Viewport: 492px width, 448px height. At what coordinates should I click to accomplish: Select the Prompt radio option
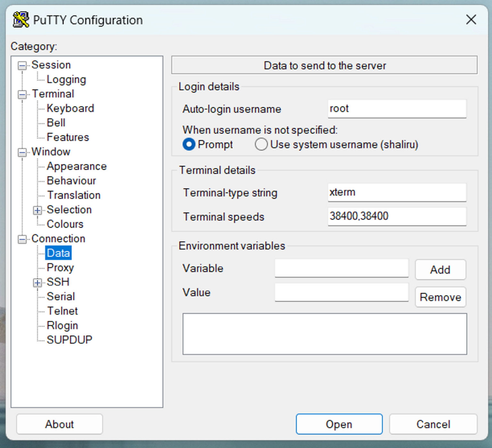point(189,144)
